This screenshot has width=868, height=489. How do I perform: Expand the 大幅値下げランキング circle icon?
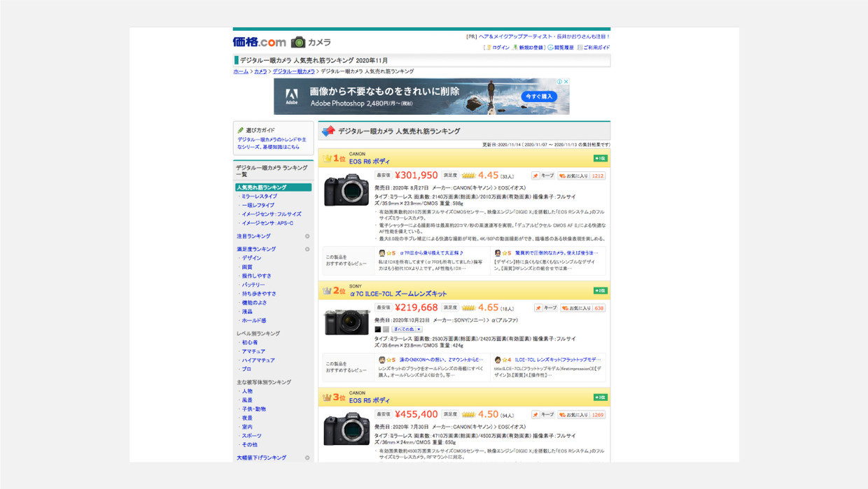(307, 458)
